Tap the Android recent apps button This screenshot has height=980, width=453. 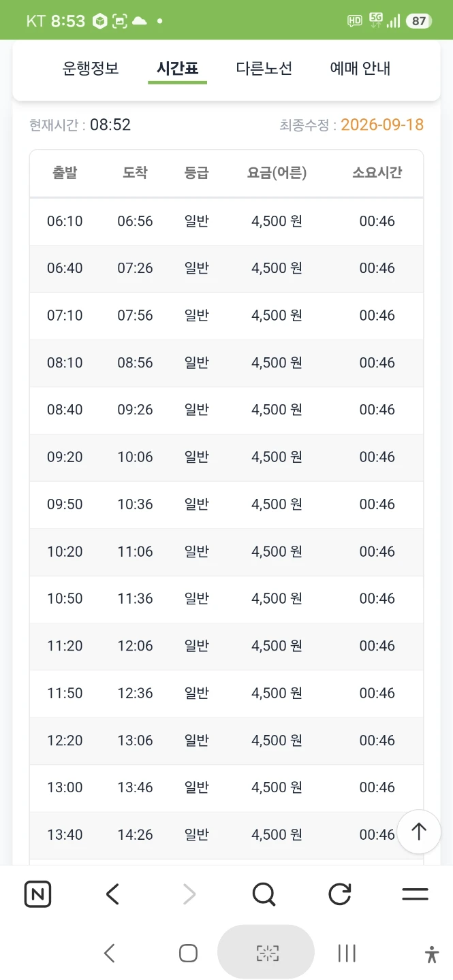click(x=347, y=953)
